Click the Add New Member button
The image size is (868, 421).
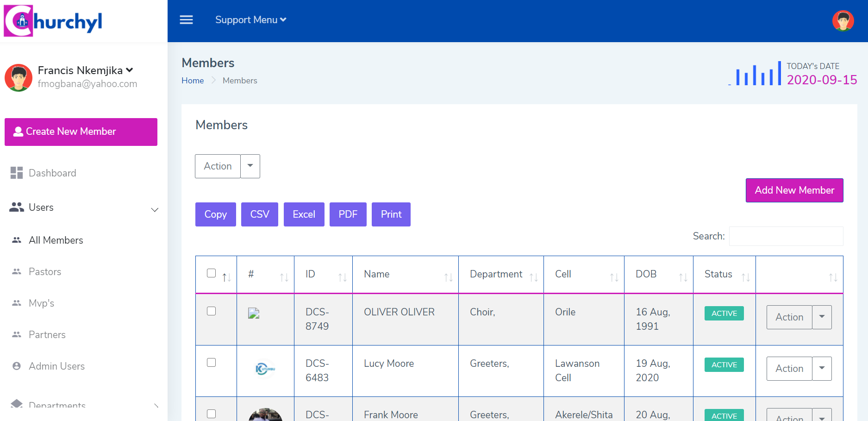794,190
